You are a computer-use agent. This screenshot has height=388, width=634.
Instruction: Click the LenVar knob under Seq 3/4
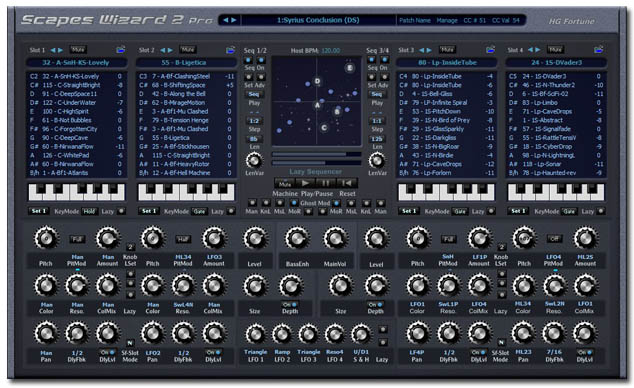pyautogui.click(x=377, y=161)
